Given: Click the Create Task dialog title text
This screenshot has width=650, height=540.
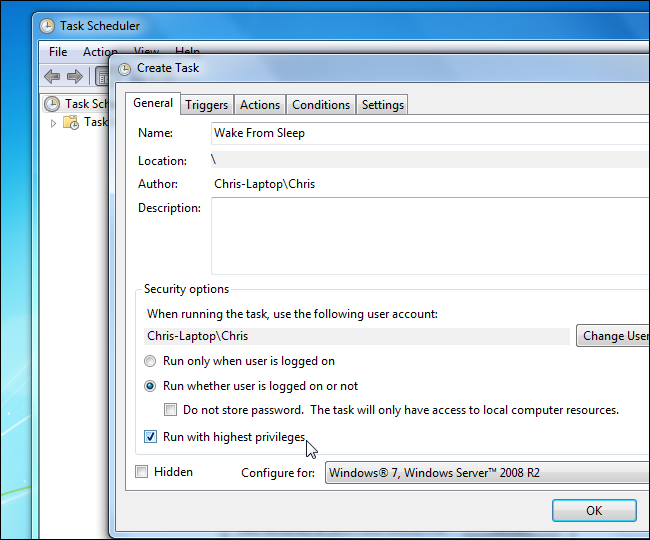Looking at the screenshot, I should tap(168, 68).
